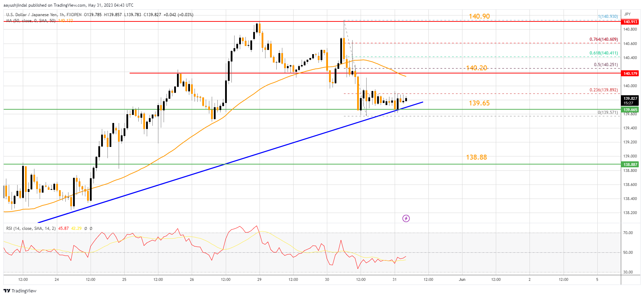644x297 pixels.
Task: Select the 0.236(139.892) Fibonacci label
Action: (x=604, y=90)
